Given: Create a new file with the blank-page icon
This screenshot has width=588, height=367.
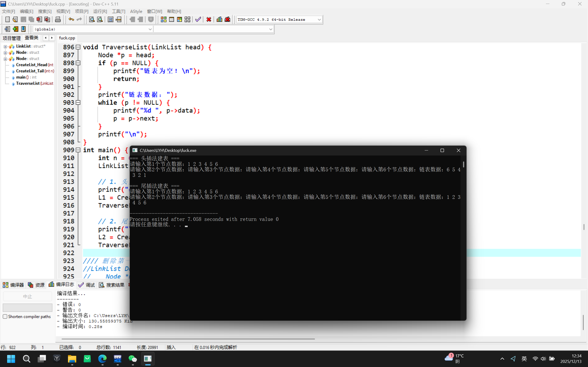Looking at the screenshot, I should (7, 19).
